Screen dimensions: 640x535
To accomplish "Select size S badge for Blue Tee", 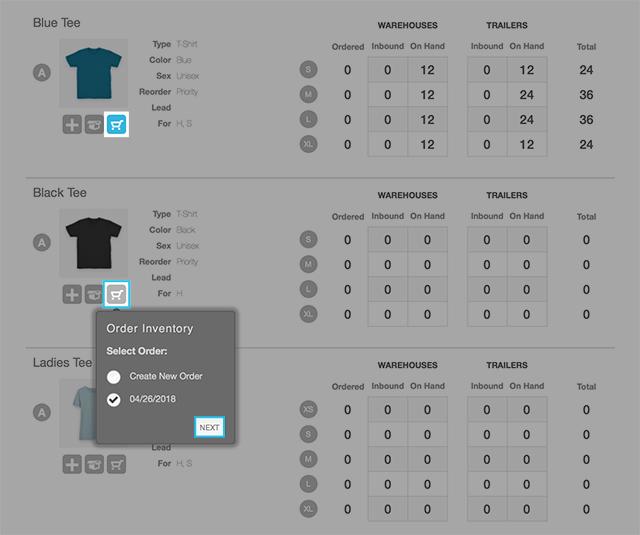I will click(309, 70).
